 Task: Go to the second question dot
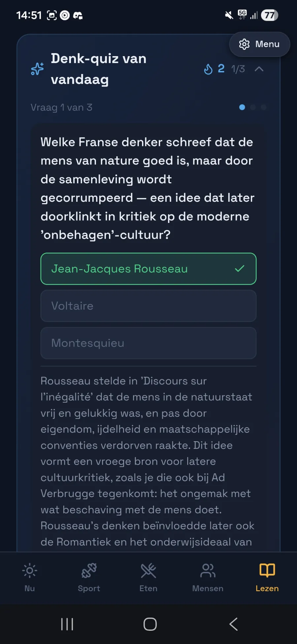click(253, 107)
